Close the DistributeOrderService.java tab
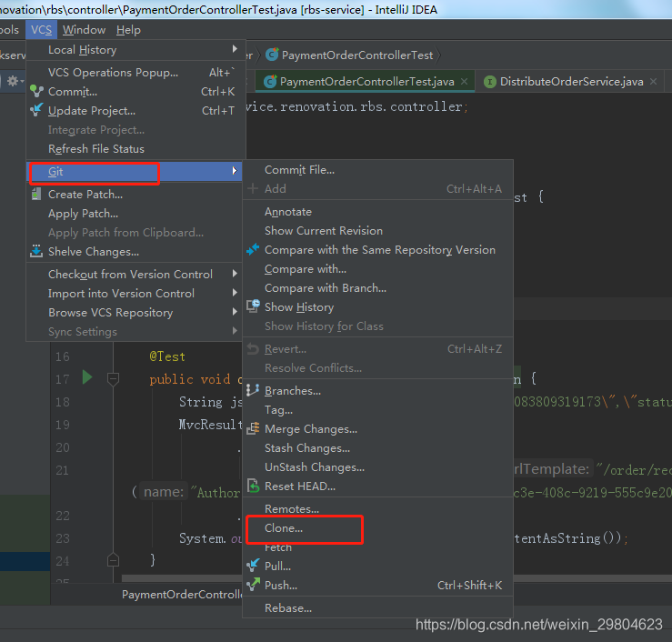 [x=653, y=81]
